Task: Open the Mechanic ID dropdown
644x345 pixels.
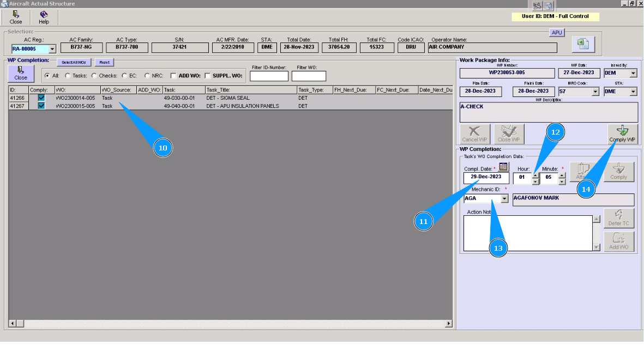Action: pos(504,198)
